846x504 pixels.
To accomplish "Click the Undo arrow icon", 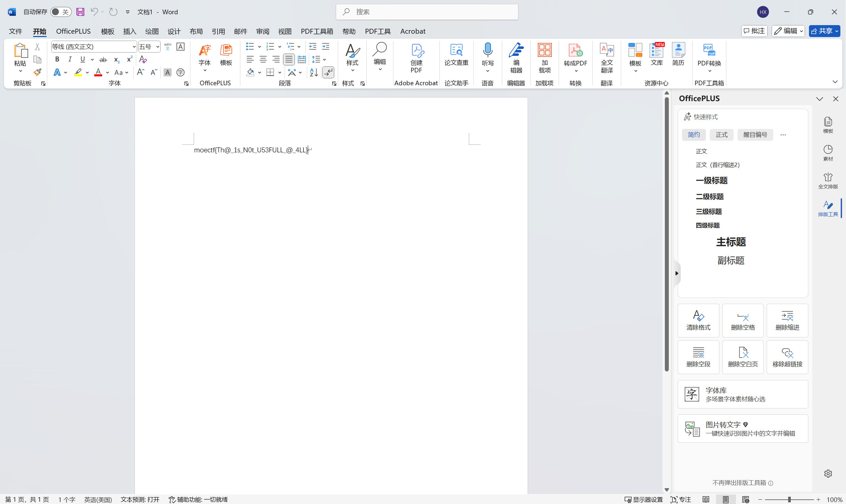I will coord(94,12).
